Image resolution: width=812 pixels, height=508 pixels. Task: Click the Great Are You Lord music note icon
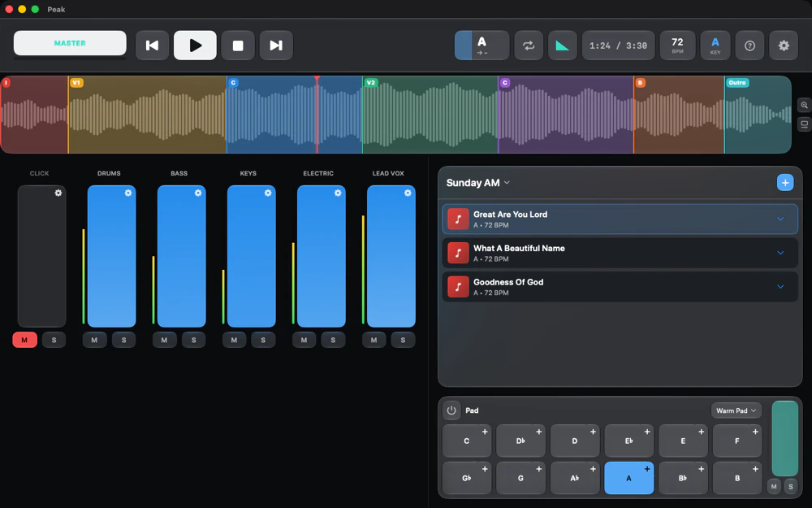(x=458, y=219)
